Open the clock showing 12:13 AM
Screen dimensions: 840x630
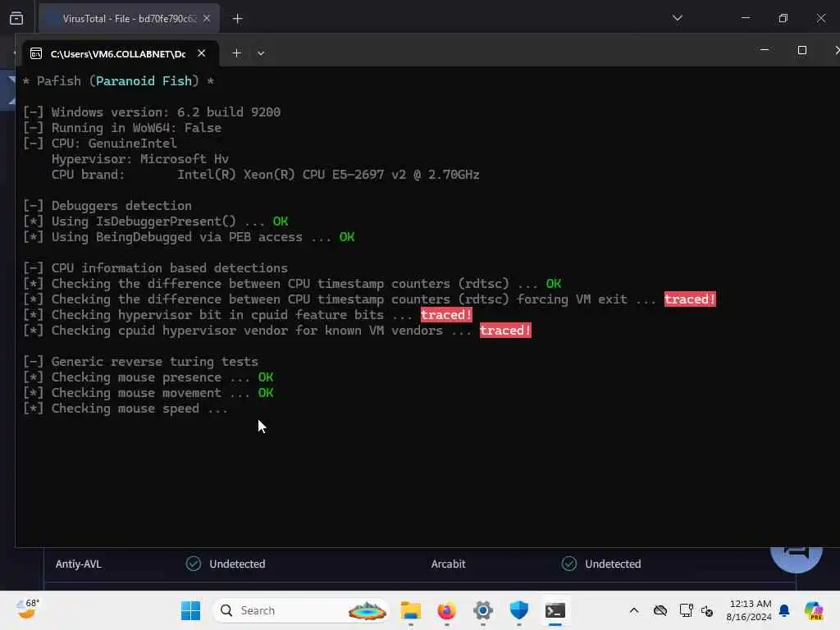(x=749, y=610)
